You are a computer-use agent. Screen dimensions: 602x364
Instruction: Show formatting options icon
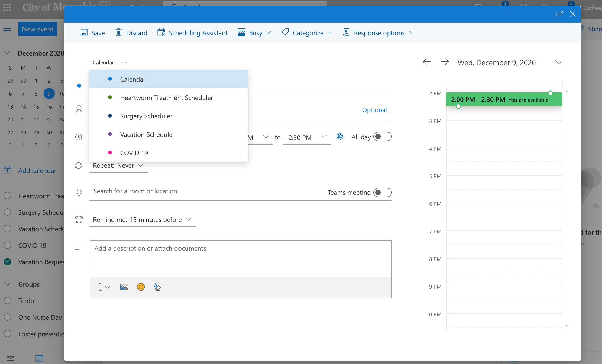coord(157,287)
